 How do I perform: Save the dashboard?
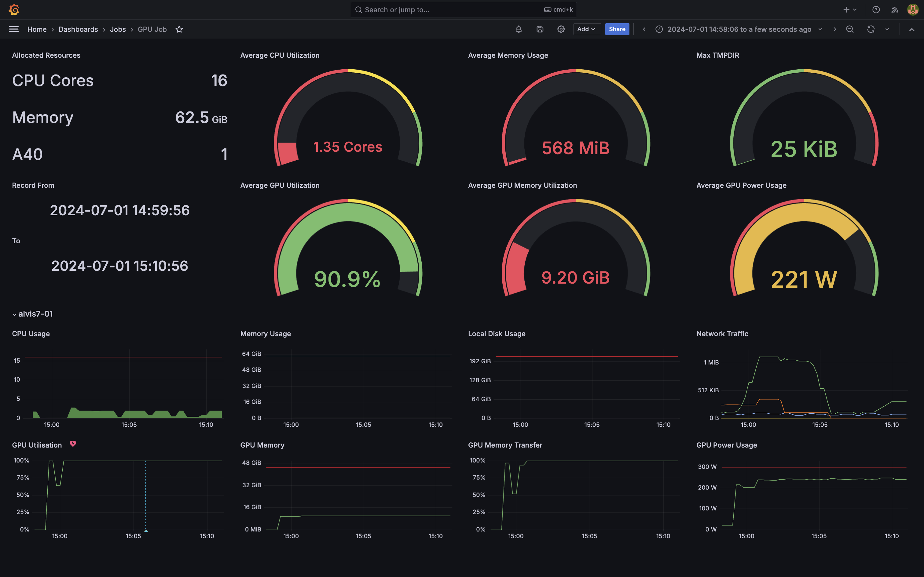point(540,29)
